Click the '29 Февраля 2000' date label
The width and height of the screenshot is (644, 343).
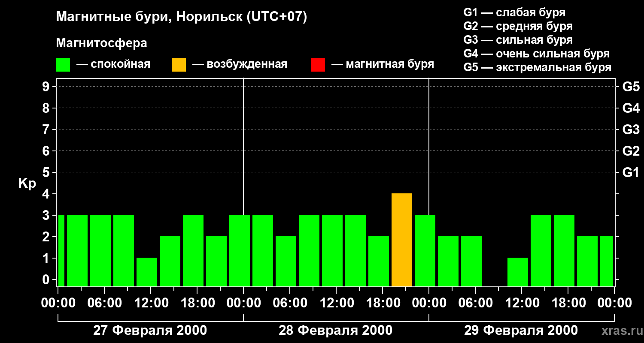[521, 331]
